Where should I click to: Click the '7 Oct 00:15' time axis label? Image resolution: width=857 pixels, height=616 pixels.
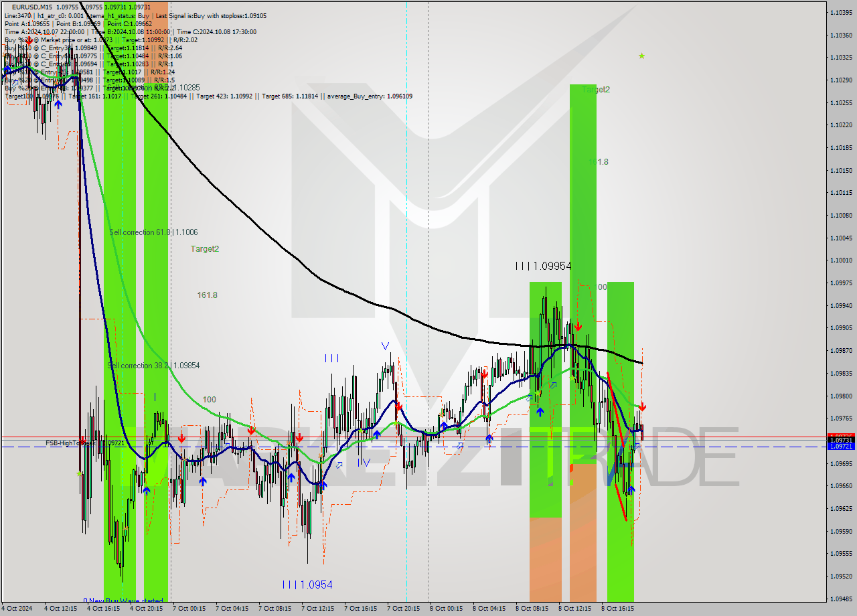point(189,609)
